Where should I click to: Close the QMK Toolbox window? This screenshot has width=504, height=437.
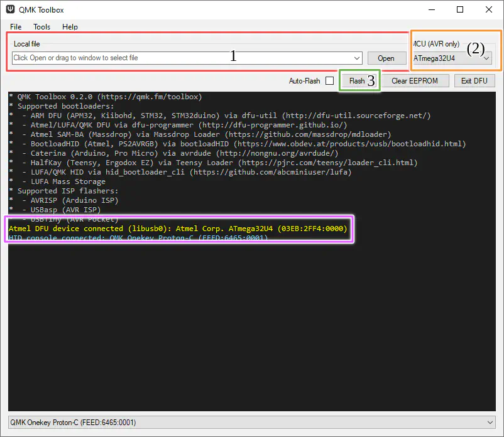[x=489, y=9]
